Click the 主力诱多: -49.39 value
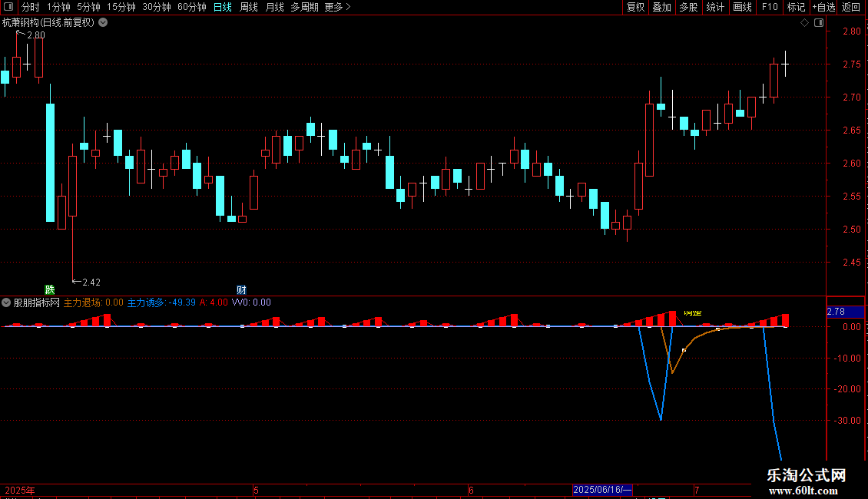The width and height of the screenshot is (868, 499). [161, 302]
